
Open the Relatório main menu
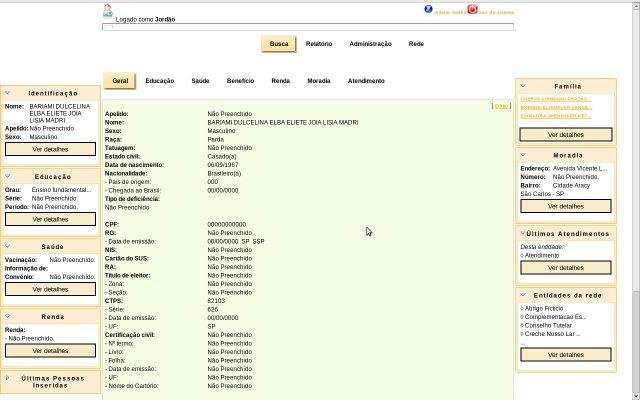319,44
